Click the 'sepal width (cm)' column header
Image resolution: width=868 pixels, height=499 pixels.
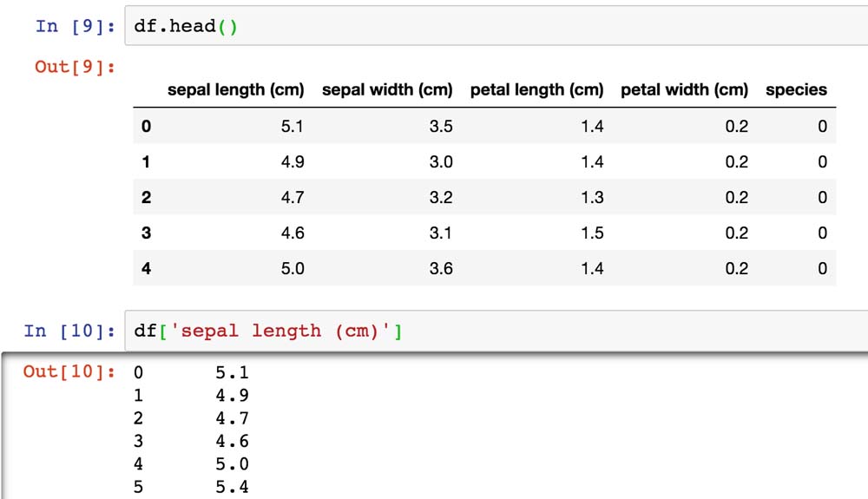(x=387, y=89)
